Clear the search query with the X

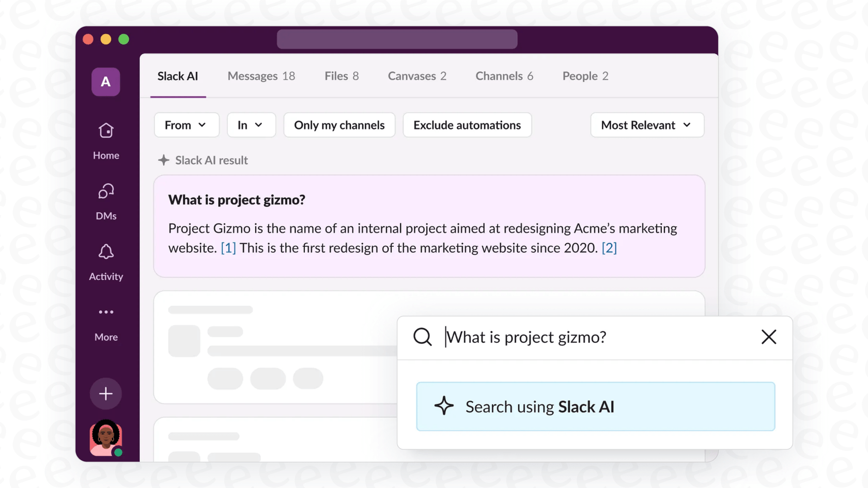pyautogui.click(x=768, y=337)
